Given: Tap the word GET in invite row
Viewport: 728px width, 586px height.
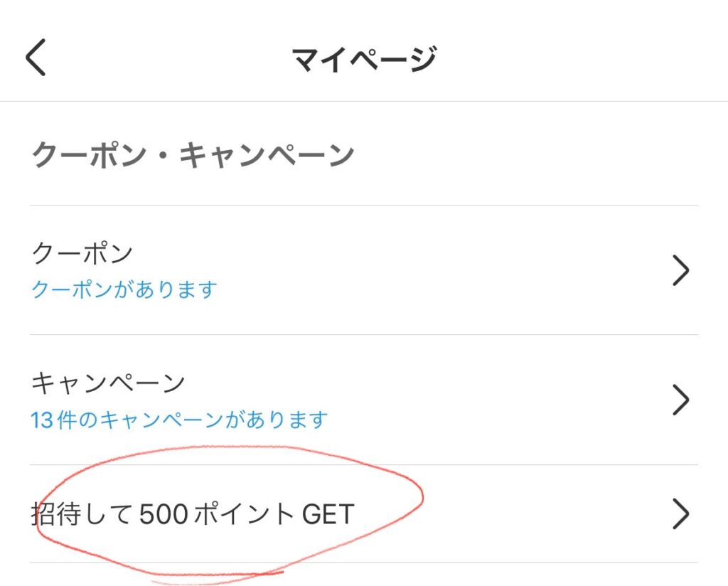Looking at the screenshot, I should (328, 514).
